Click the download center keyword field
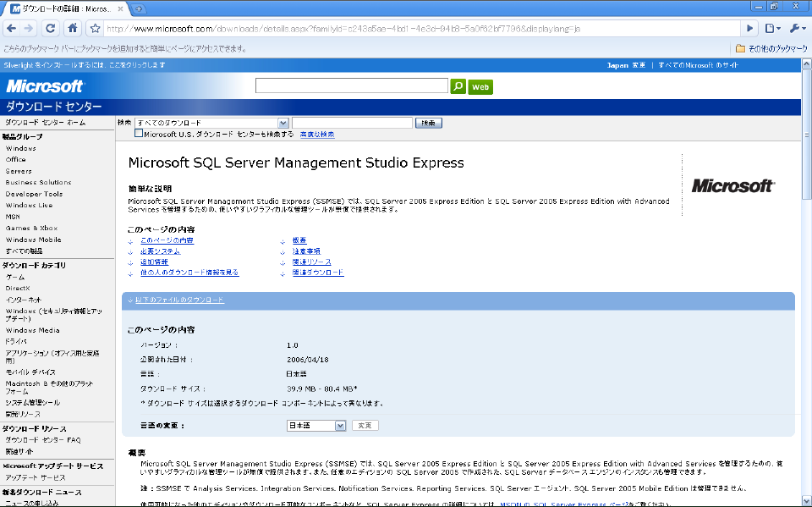This screenshot has width=812, height=507. pyautogui.click(x=352, y=123)
